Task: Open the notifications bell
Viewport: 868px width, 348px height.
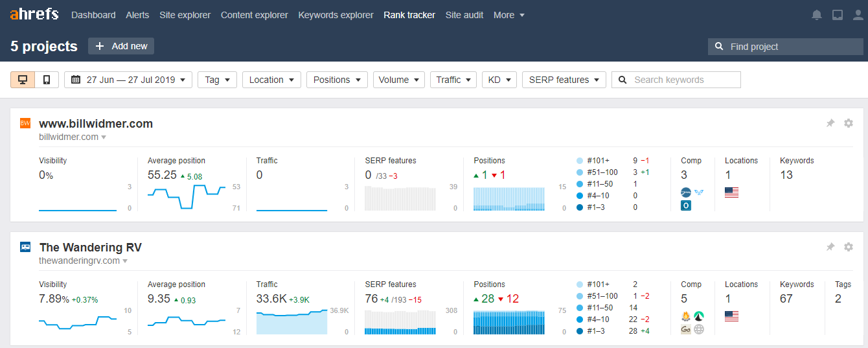Action: click(x=817, y=15)
